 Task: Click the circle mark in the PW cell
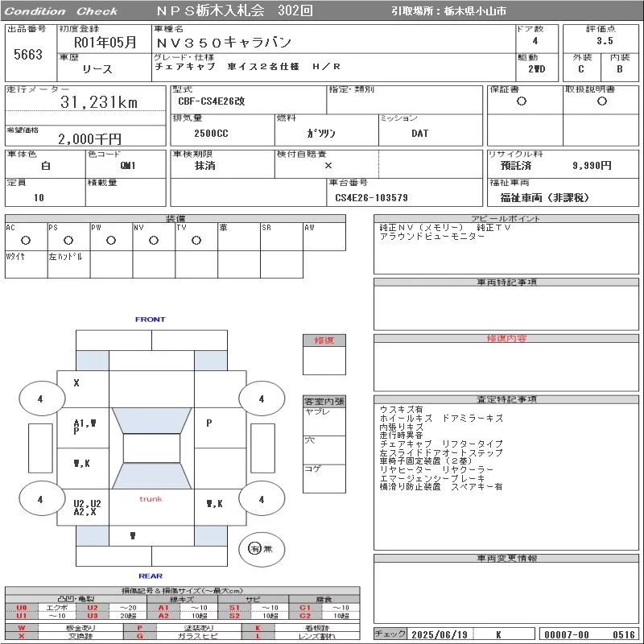tap(111, 240)
